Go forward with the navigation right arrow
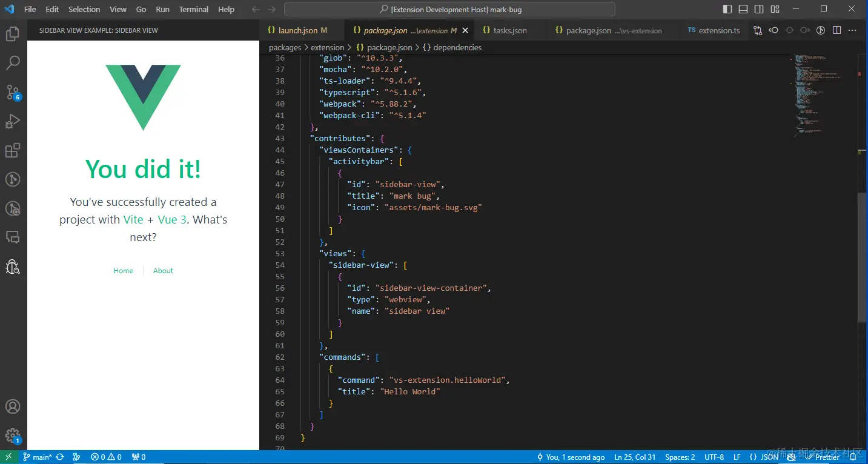This screenshot has width=868, height=464. coord(271,10)
